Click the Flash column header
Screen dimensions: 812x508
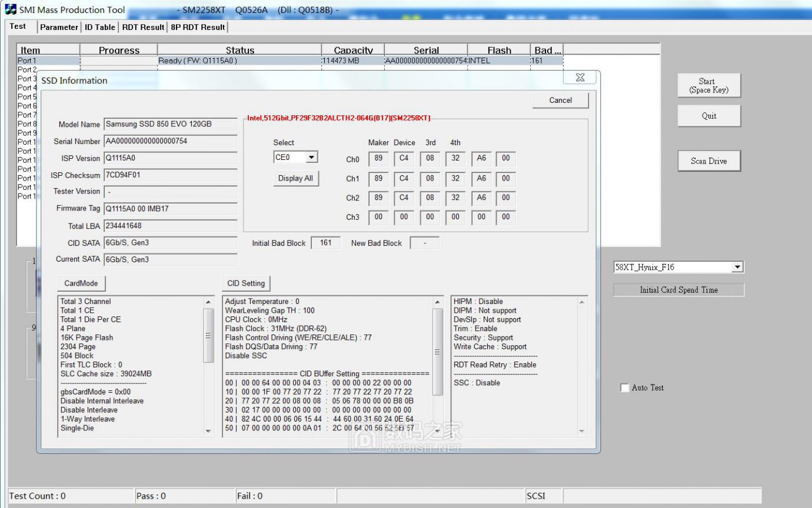click(x=499, y=51)
